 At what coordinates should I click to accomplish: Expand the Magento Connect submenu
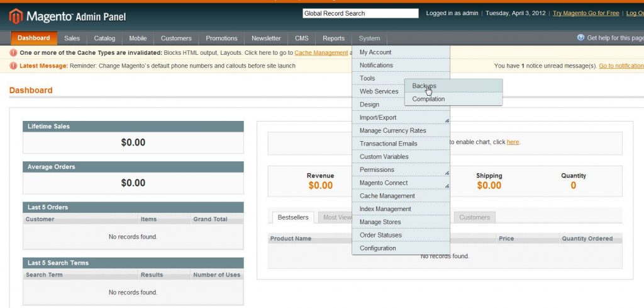point(401,183)
